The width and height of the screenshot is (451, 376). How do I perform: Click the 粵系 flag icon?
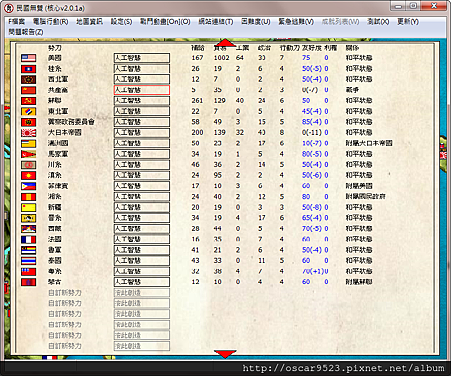tap(28, 271)
